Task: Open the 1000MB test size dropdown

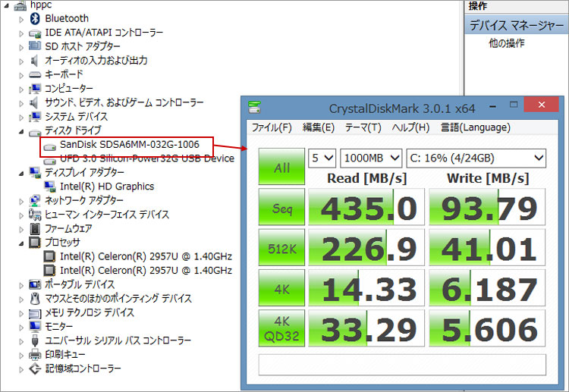Action: (371, 158)
